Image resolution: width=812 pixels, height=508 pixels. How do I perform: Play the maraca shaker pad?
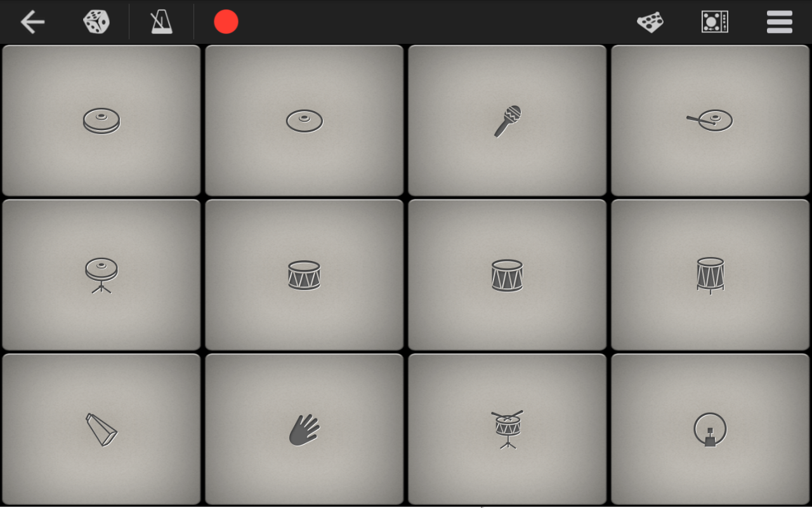507,120
